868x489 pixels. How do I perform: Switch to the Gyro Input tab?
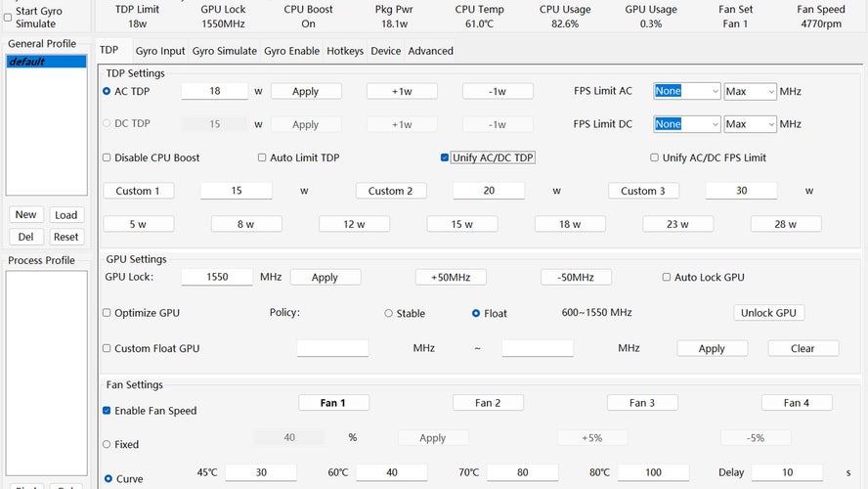160,51
